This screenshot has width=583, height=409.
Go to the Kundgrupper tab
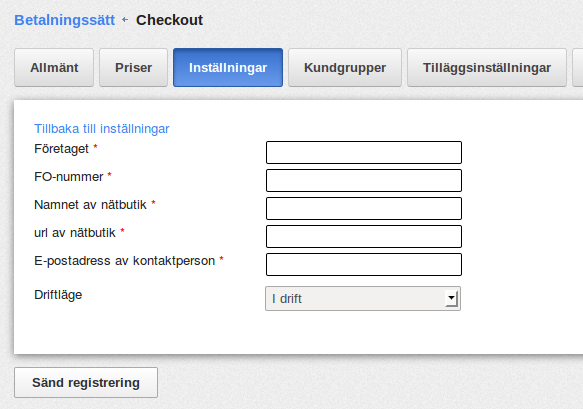click(345, 68)
